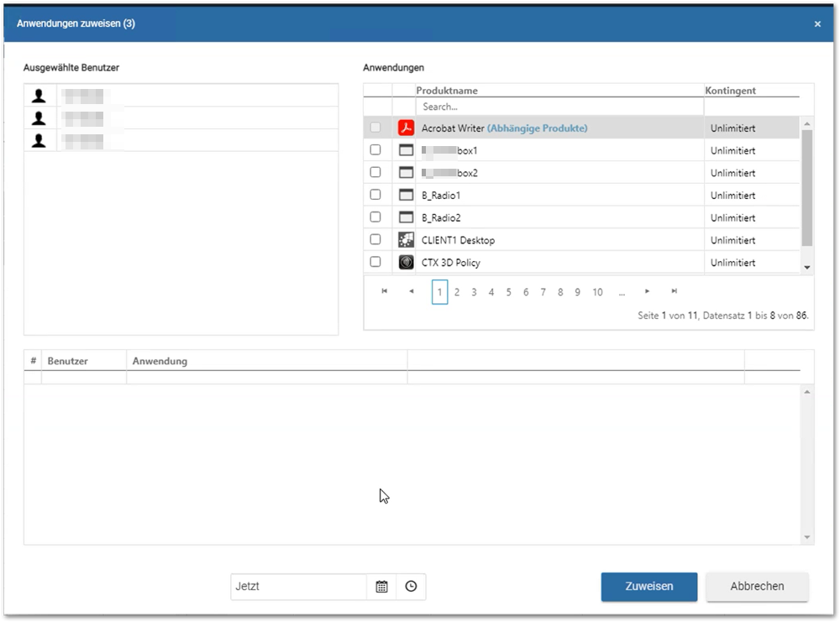Open the calendar date picker icon
The height and width of the screenshot is (622, 840).
pyautogui.click(x=381, y=587)
